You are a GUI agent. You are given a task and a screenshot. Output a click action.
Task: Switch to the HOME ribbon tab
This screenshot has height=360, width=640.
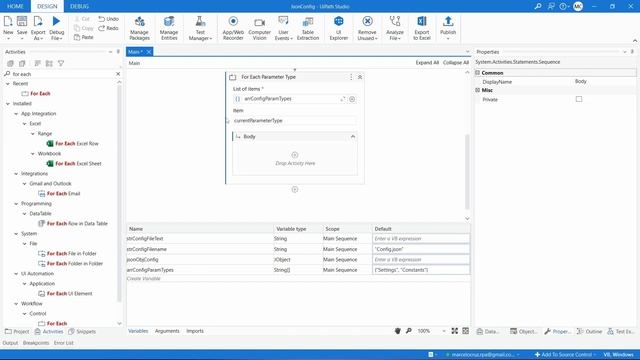tap(15, 6)
